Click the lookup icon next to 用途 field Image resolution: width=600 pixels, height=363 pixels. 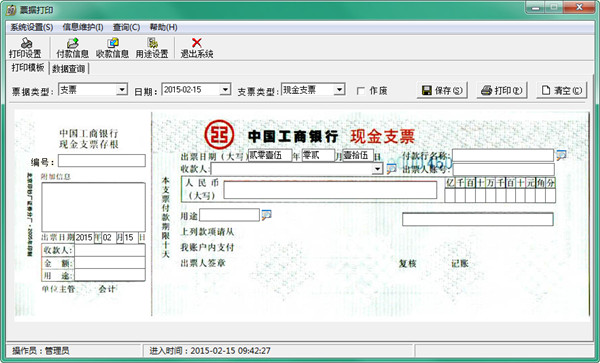point(266,215)
